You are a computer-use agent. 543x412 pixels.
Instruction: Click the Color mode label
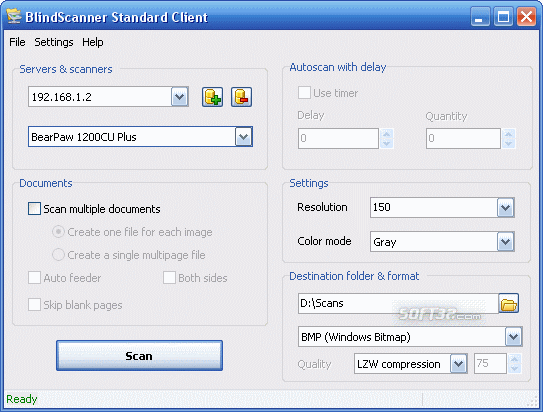point(324,241)
